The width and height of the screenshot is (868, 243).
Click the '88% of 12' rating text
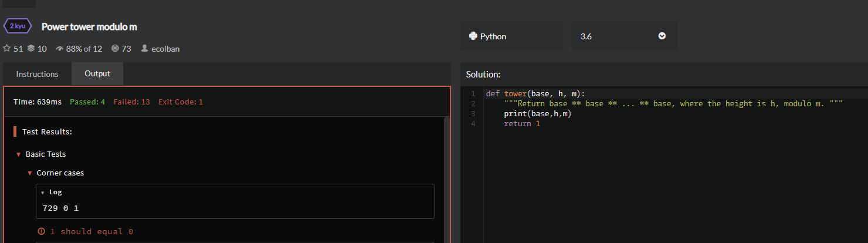coord(84,49)
